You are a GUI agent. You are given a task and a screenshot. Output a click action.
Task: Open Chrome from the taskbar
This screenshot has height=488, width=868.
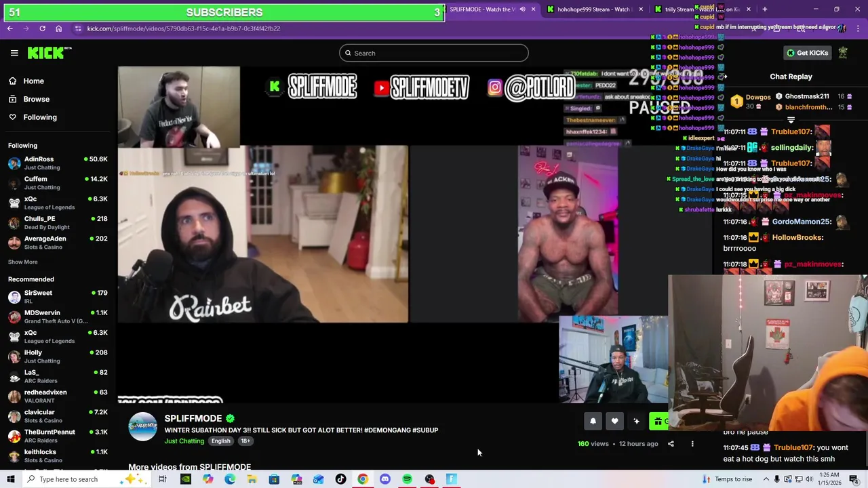point(363,479)
